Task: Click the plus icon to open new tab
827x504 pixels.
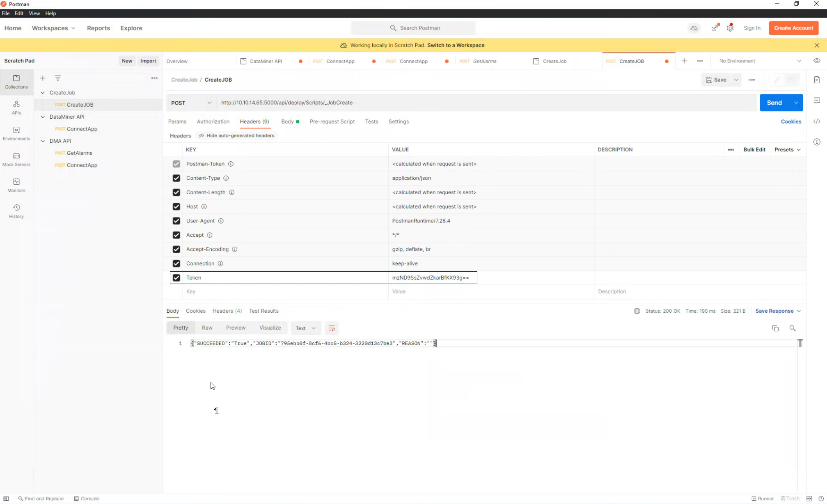Action: 684,61
